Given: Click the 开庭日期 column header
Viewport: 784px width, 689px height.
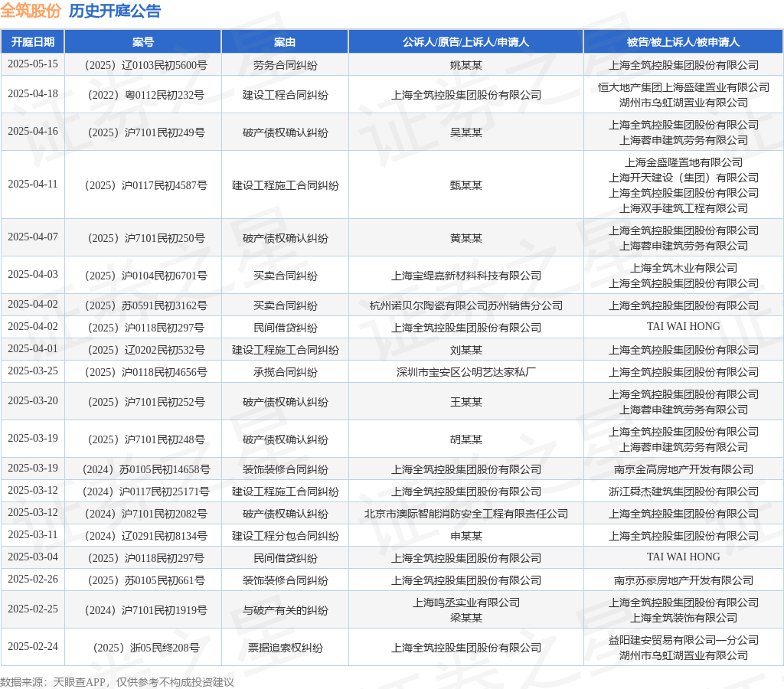Looking at the screenshot, I should tap(32, 42).
